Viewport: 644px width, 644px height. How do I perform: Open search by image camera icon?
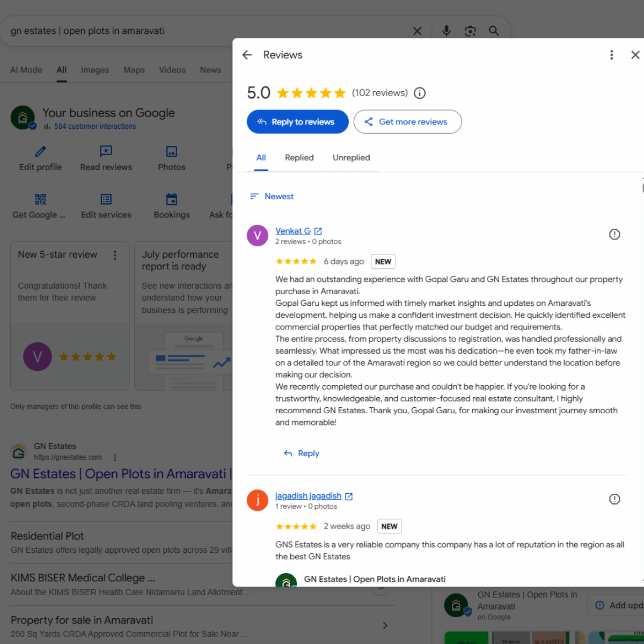pyautogui.click(x=470, y=31)
